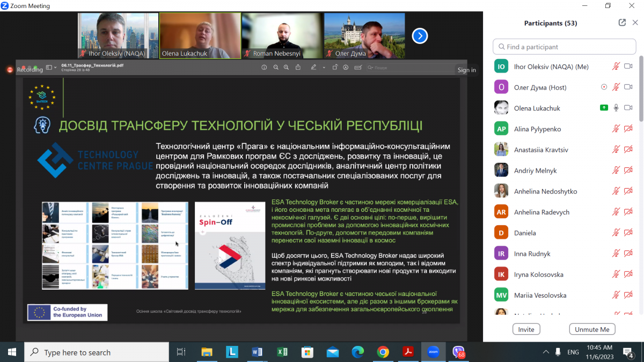The image size is (644, 362).
Task: Zoom out of the PDF document
Action: click(275, 68)
